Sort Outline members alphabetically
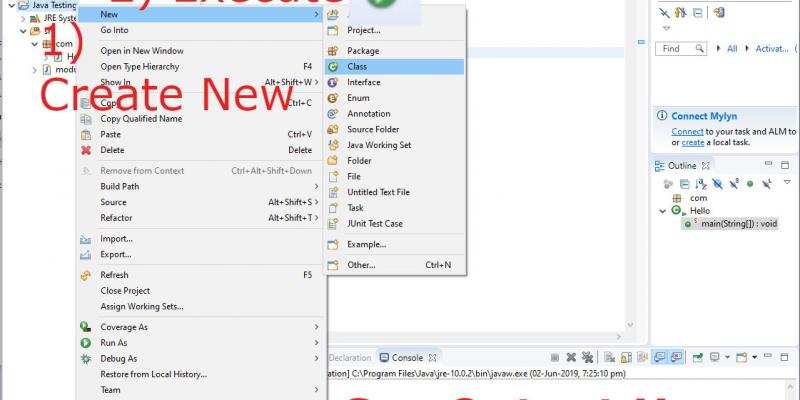 (701, 184)
